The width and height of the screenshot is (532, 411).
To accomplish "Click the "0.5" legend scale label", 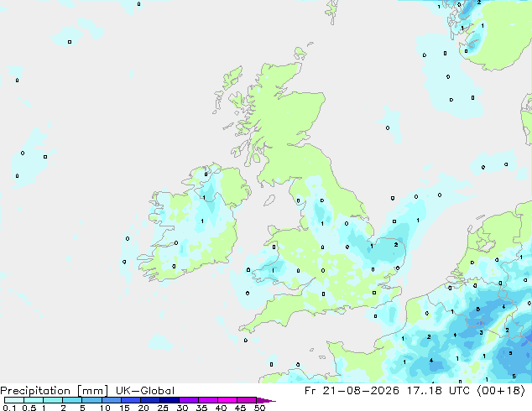I will [29, 408].
